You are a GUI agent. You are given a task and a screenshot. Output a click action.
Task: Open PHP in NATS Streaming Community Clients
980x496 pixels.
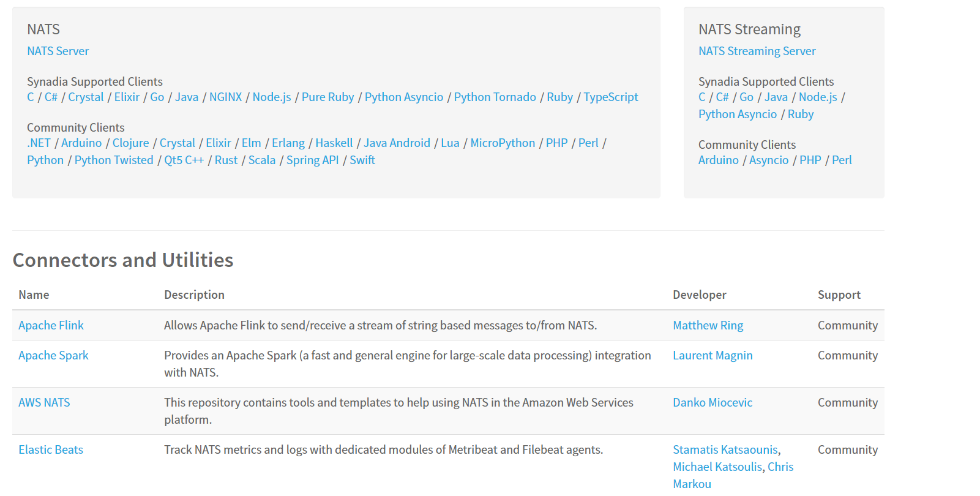(810, 160)
